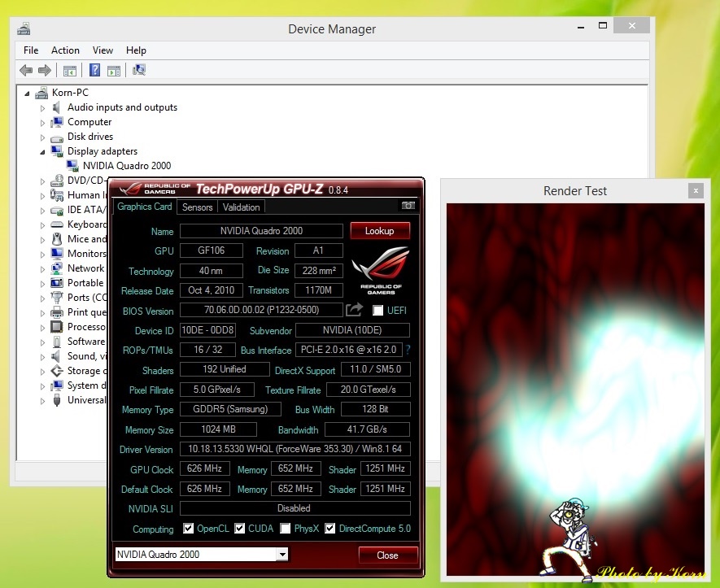This screenshot has height=588, width=720.
Task: Collapse the Korn-PC root node
Action: 27,94
